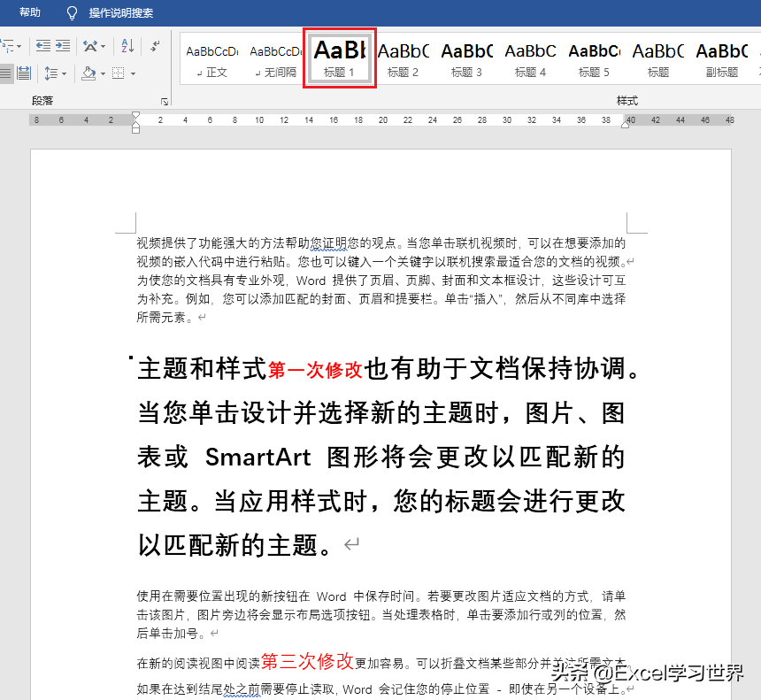
Task: Apply the 正文 style
Action: (x=212, y=58)
